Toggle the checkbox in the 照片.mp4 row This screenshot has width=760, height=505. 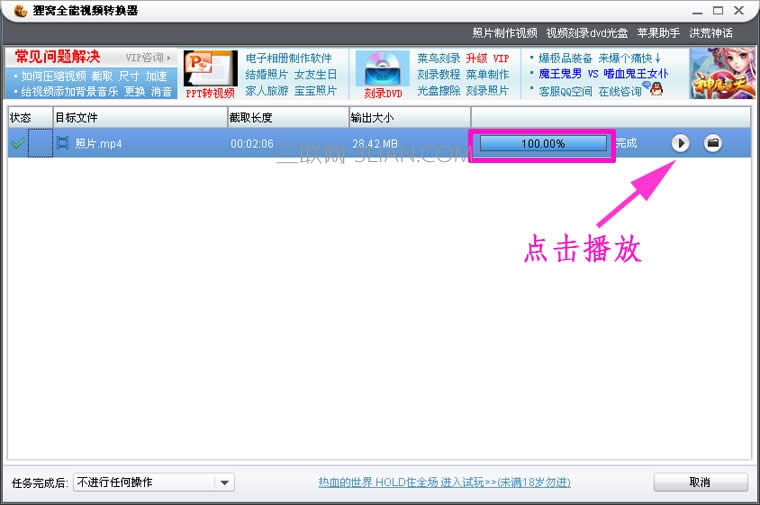click(40, 143)
